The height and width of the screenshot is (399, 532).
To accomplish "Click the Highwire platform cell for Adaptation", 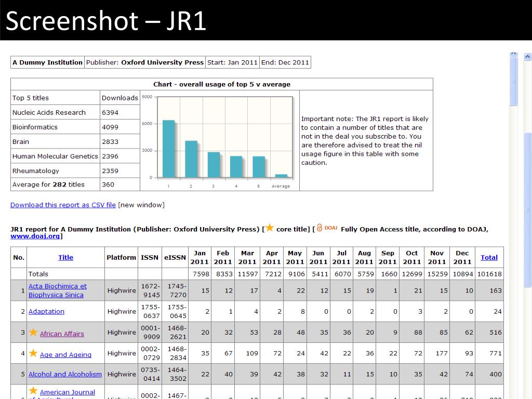I will (121, 312).
